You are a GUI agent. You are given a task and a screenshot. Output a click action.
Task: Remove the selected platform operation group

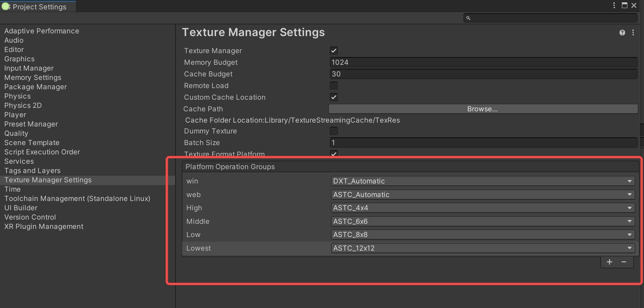[624, 262]
